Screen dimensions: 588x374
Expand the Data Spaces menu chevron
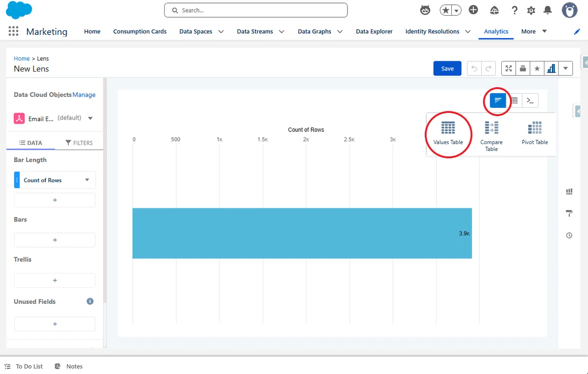(221, 31)
